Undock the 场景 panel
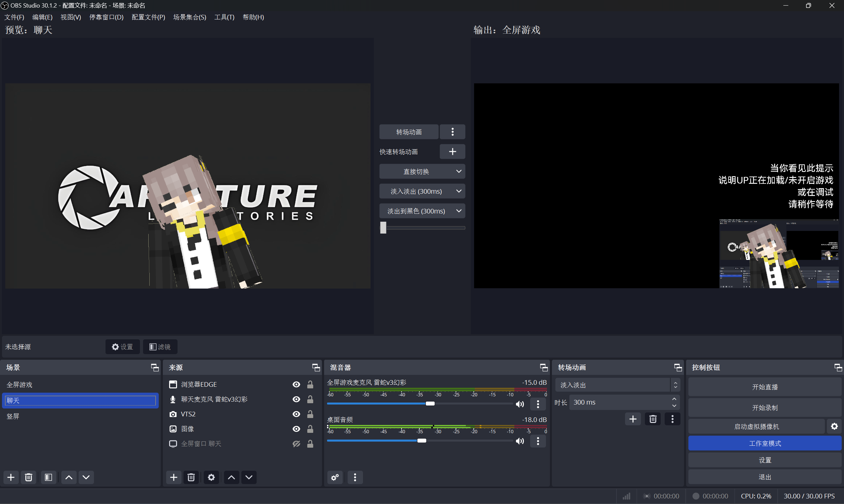This screenshot has height=504, width=844. click(x=155, y=368)
